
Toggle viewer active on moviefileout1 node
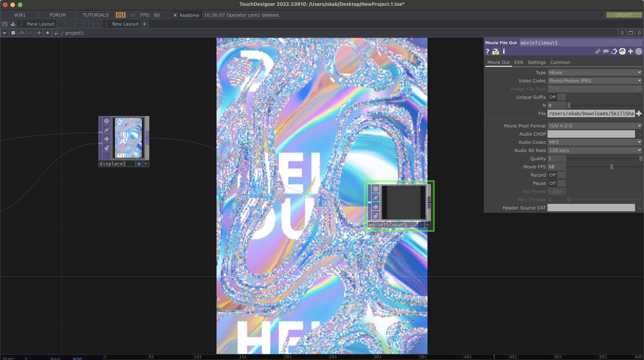coord(375,189)
